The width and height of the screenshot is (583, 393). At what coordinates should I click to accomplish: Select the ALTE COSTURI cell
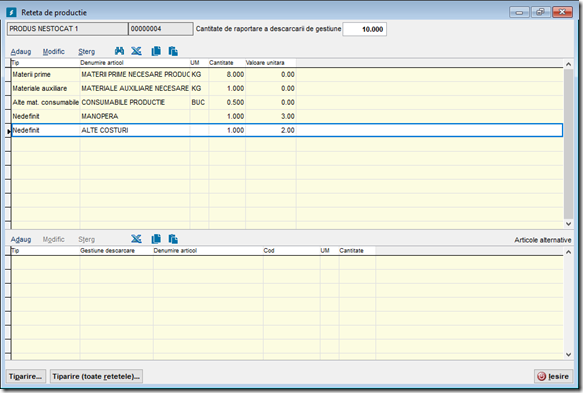(x=135, y=130)
